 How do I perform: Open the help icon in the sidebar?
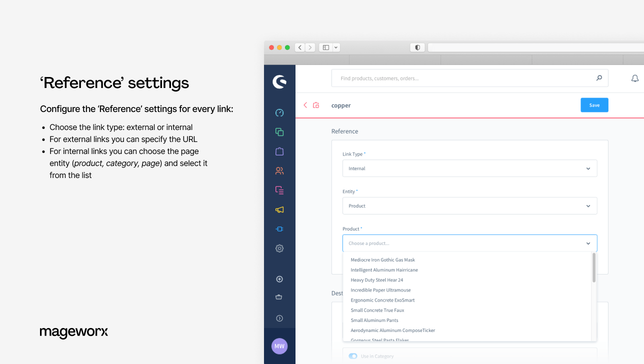[279, 317]
